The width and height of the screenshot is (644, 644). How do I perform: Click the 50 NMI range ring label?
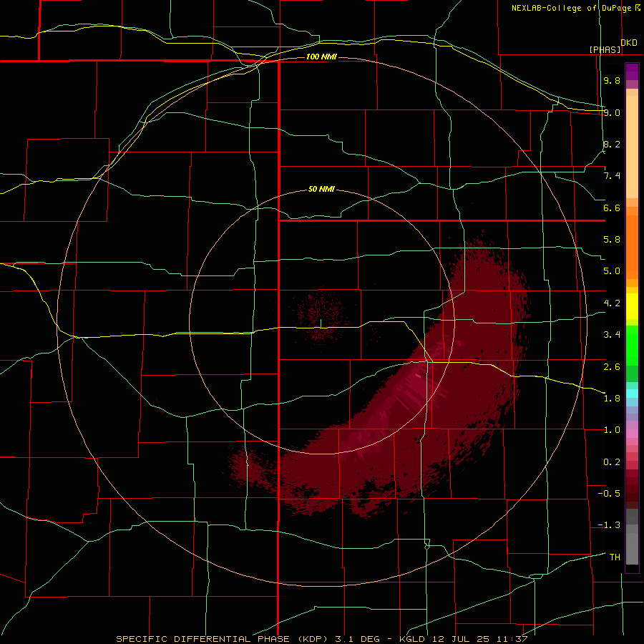pos(321,189)
